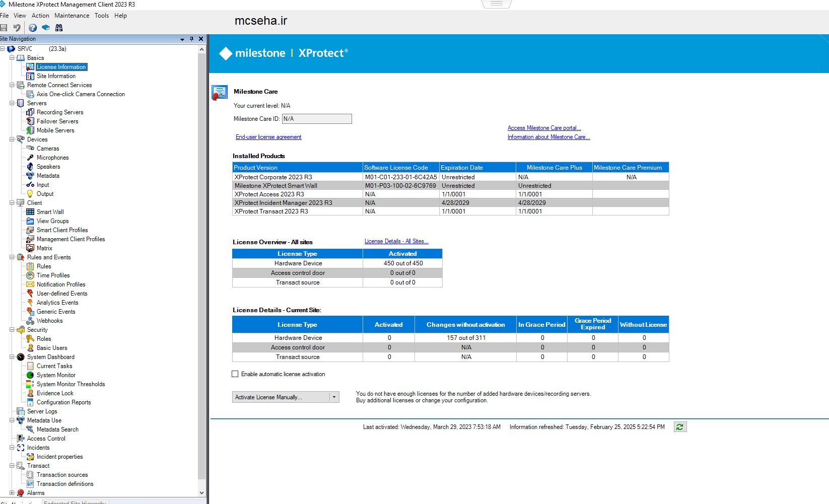Image resolution: width=829 pixels, height=504 pixels.
Task: Click the Cameras icon in tree
Action: point(30,149)
